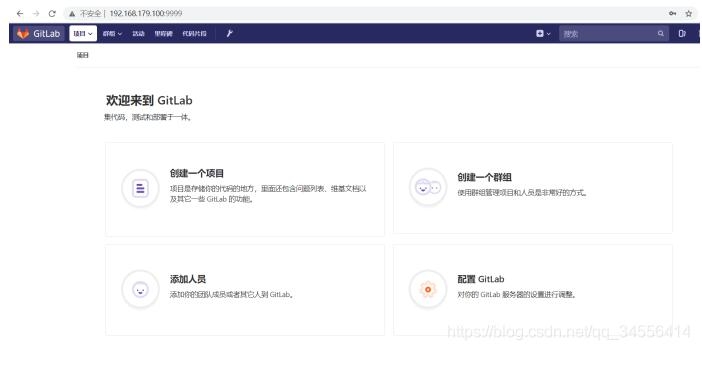This screenshot has height=369, width=702.
Task: Open the 添加人员 link
Action: (188, 279)
